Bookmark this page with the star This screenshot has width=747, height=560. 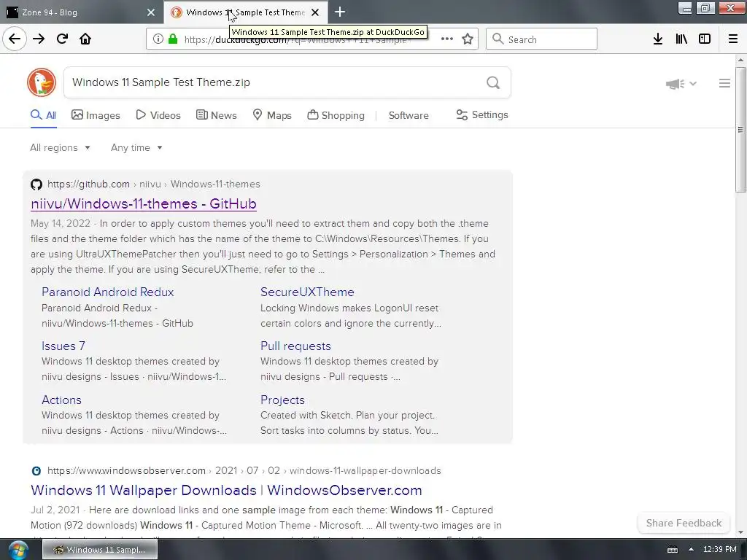(468, 39)
